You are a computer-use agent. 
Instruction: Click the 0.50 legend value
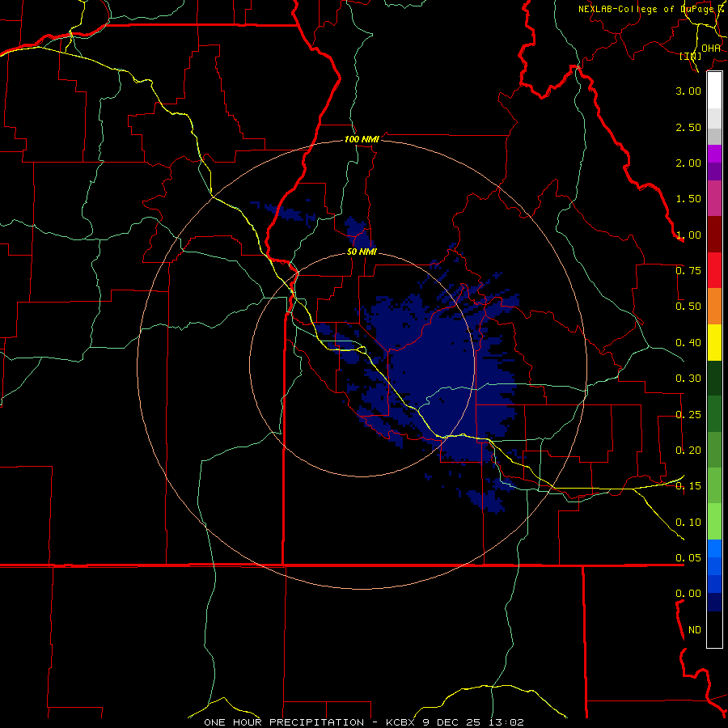point(688,307)
